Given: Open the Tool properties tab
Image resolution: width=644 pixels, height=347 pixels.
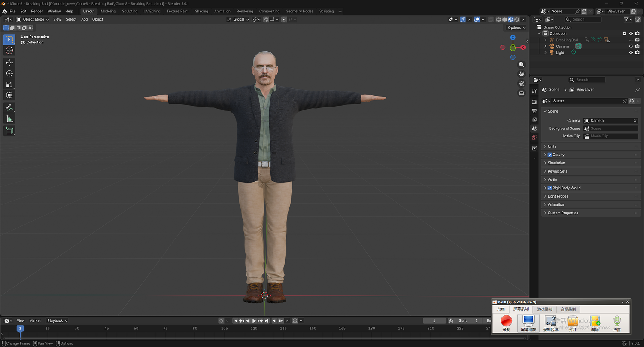Looking at the screenshot, I should click(x=534, y=91).
